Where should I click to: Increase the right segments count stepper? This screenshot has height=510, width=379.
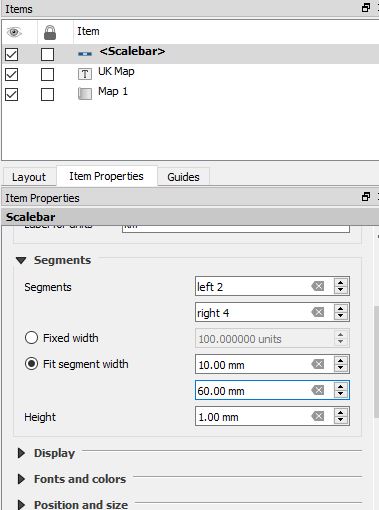(340, 309)
